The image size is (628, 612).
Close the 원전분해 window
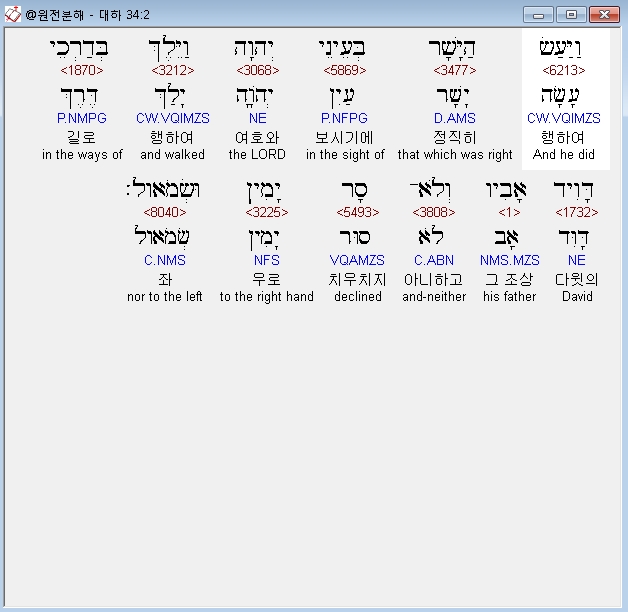click(x=604, y=15)
